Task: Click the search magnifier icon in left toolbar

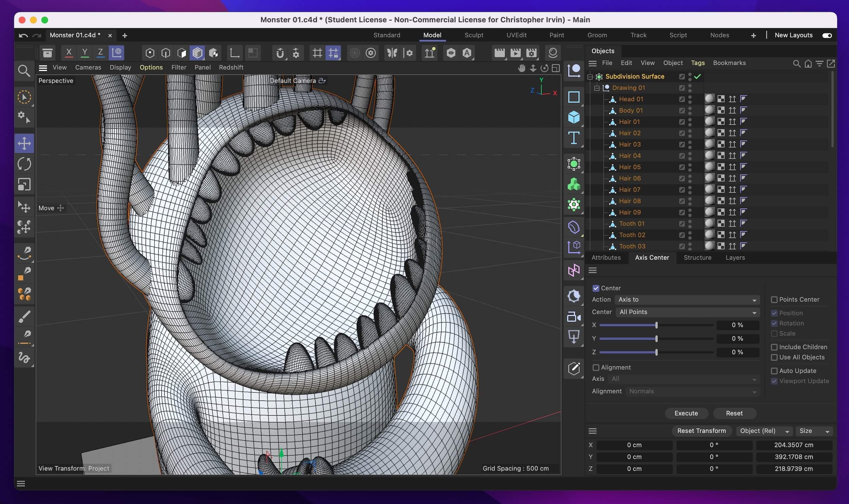Action: [24, 71]
